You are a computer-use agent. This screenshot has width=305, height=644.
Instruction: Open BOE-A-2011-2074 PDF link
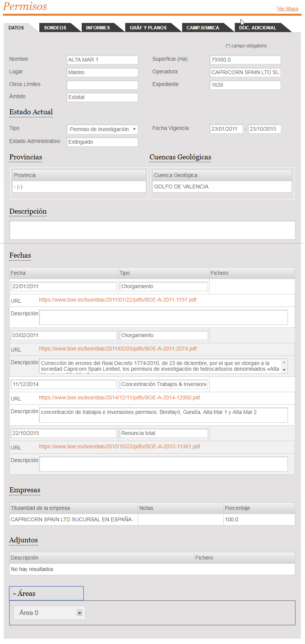pyautogui.click(x=118, y=349)
